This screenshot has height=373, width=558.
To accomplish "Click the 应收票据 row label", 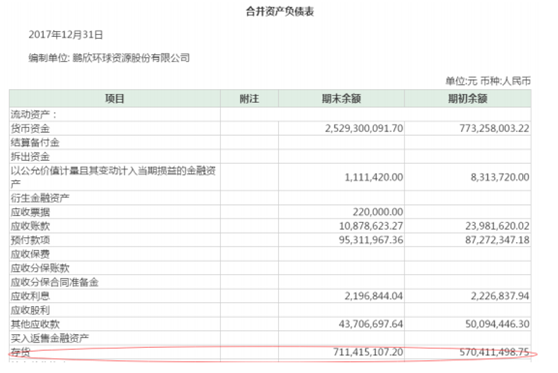I will pyautogui.click(x=30, y=212).
